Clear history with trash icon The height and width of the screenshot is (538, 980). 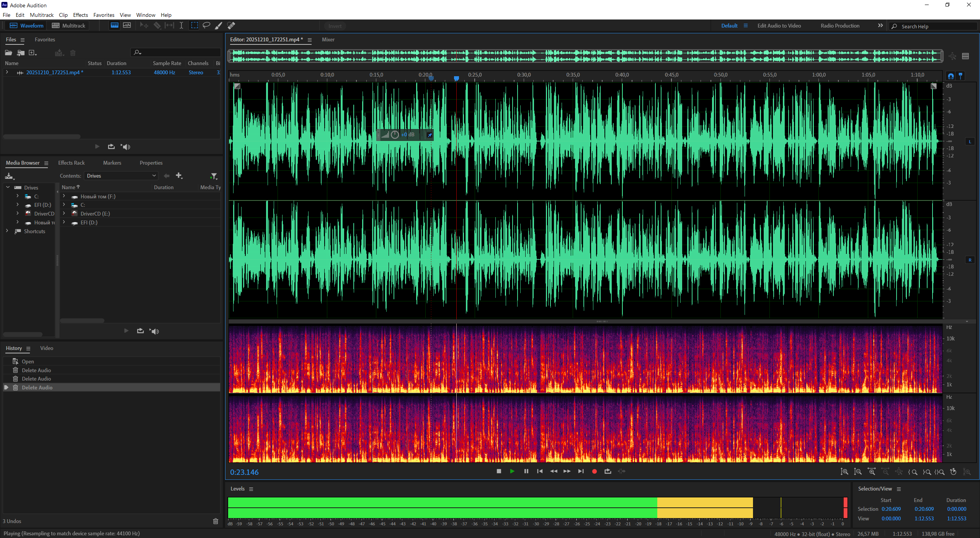(x=216, y=521)
